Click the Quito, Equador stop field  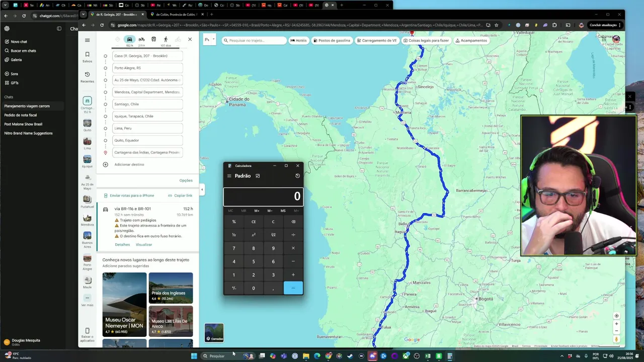coord(147,140)
